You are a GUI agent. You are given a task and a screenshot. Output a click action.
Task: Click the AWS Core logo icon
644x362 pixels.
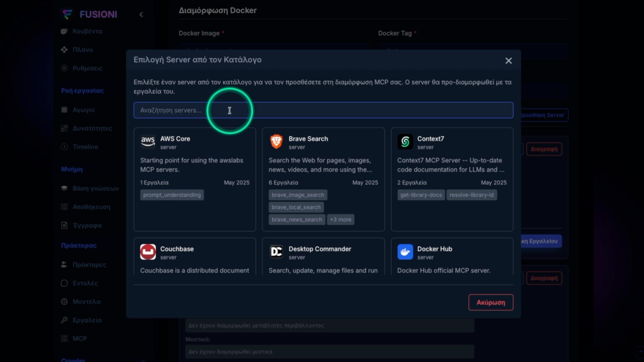(x=148, y=141)
